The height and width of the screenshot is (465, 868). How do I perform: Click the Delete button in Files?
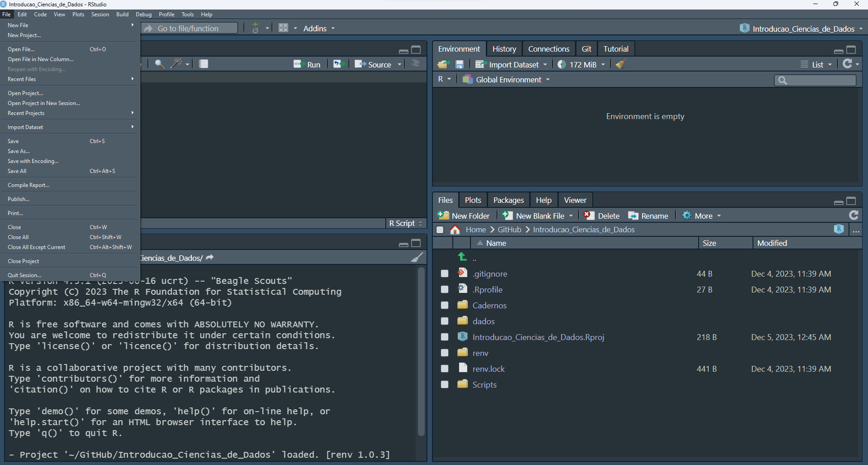pyautogui.click(x=602, y=216)
